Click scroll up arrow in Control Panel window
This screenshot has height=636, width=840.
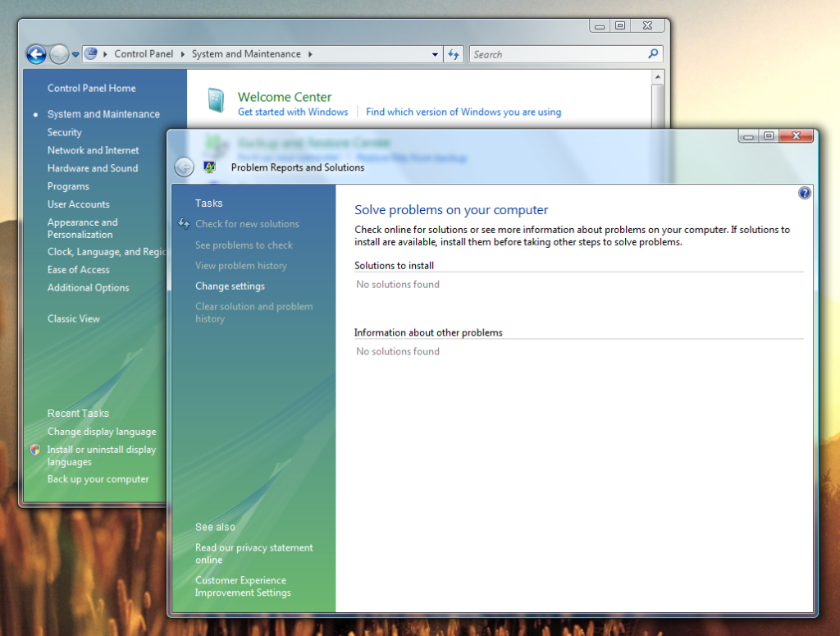(658, 77)
